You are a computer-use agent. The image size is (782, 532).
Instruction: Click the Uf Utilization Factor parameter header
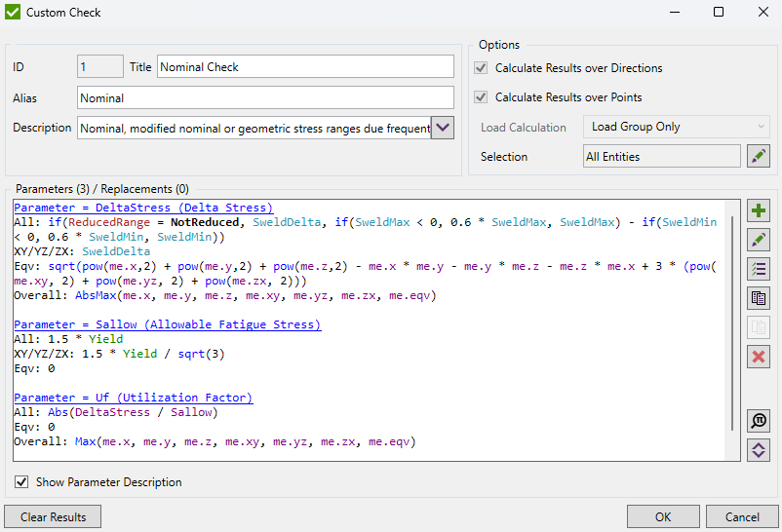[133, 398]
